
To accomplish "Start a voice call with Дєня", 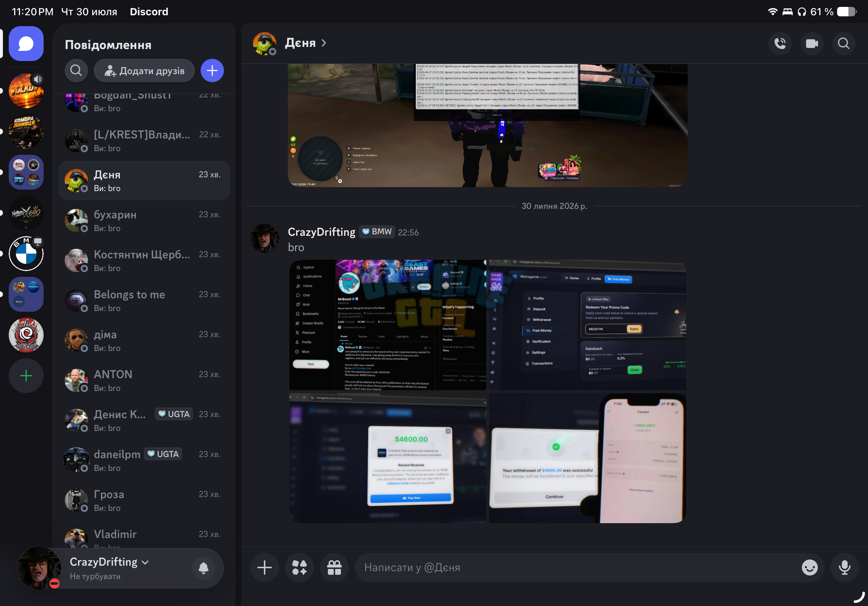I will pyautogui.click(x=780, y=44).
